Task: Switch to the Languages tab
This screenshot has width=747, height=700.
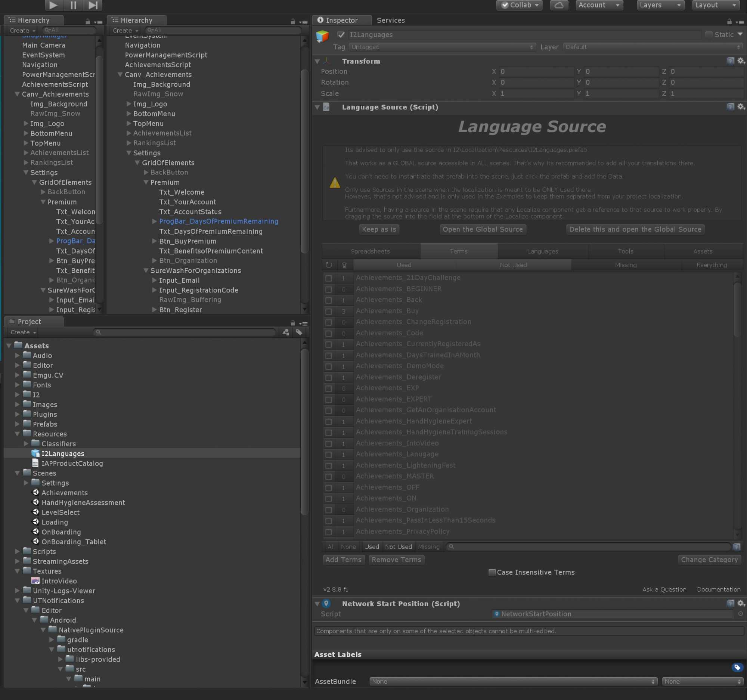Action: click(543, 251)
